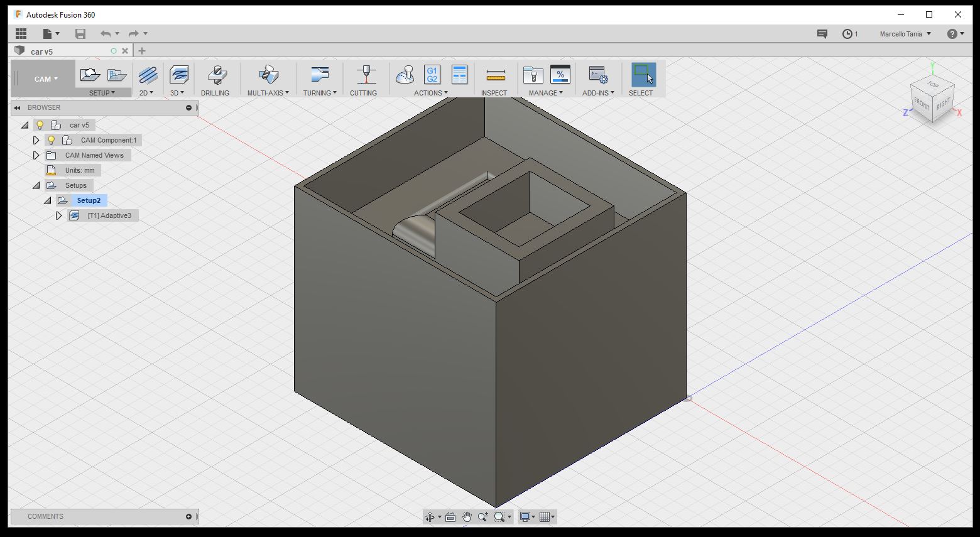Open the percent-sign Task Manager icon

(x=560, y=75)
